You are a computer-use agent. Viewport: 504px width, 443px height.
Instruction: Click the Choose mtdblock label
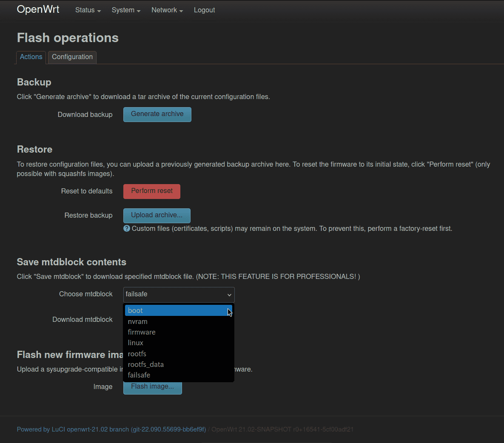click(x=85, y=294)
